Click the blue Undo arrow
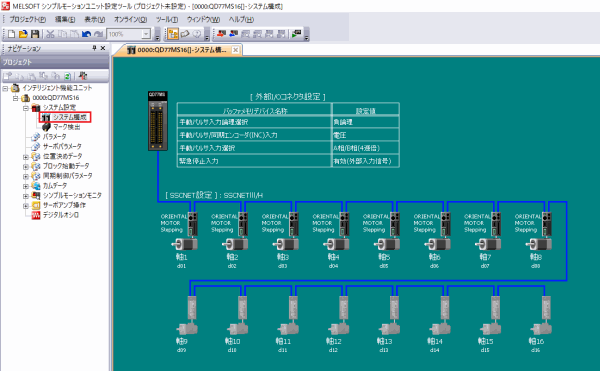Screen dimensions: 600x371 click(86, 34)
